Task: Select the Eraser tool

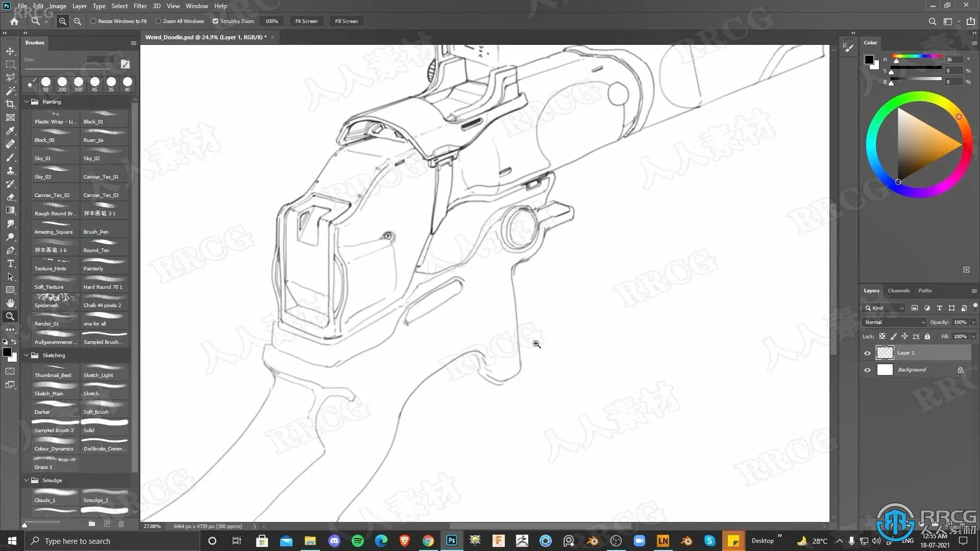Action: (10, 197)
